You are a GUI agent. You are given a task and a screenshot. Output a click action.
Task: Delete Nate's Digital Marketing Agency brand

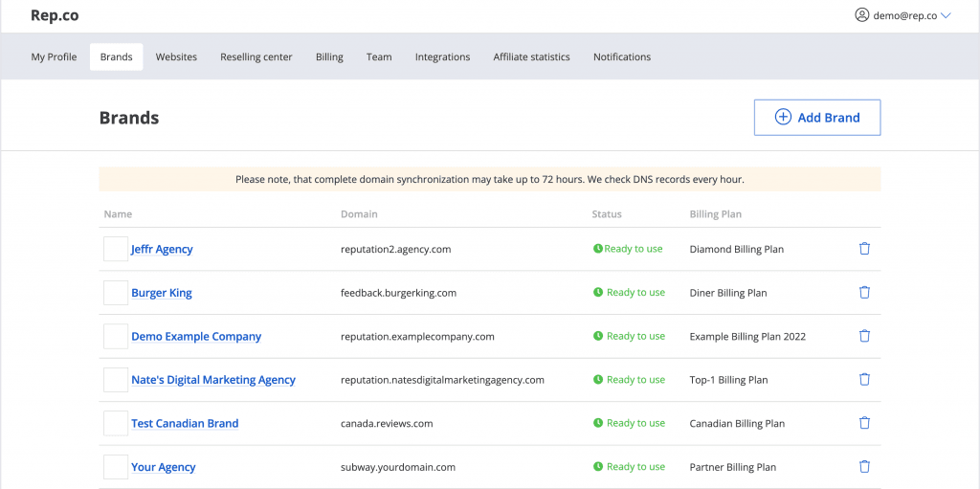pos(864,379)
